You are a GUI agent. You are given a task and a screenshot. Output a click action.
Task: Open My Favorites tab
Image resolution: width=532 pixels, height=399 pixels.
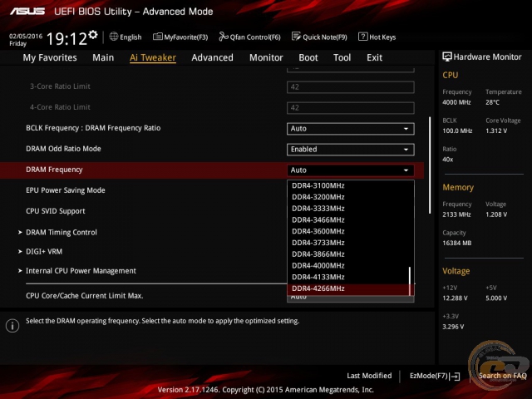pyautogui.click(x=50, y=57)
